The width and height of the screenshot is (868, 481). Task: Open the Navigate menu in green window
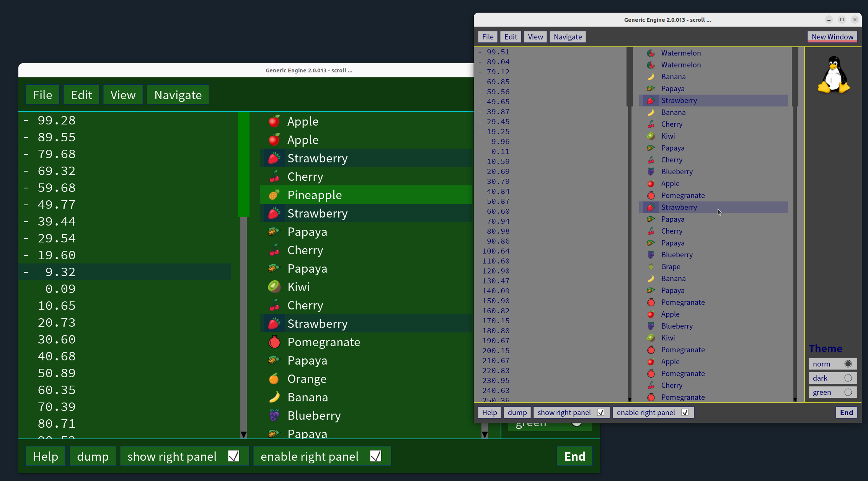[178, 95]
